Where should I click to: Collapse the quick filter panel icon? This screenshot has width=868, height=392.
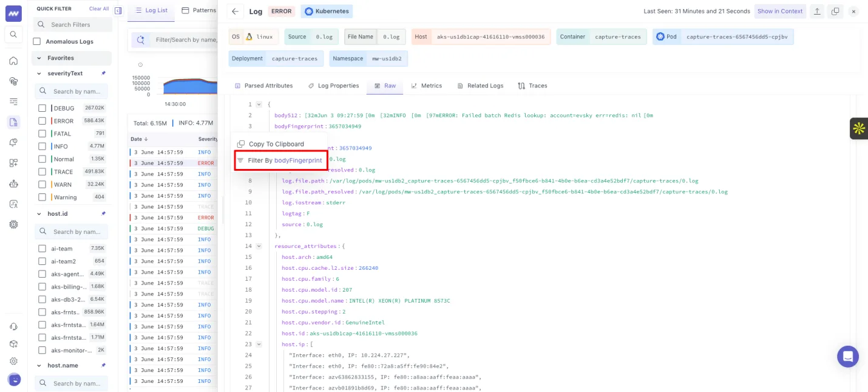118,10
